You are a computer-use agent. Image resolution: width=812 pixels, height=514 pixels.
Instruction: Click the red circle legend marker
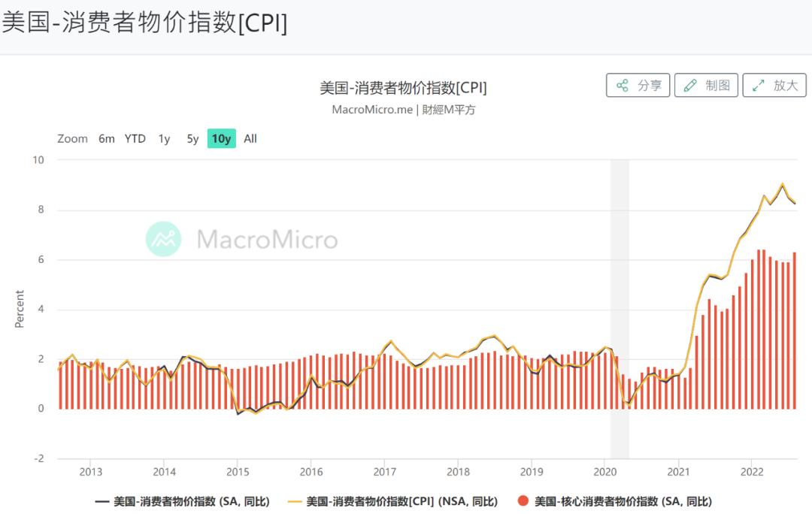[523, 501]
